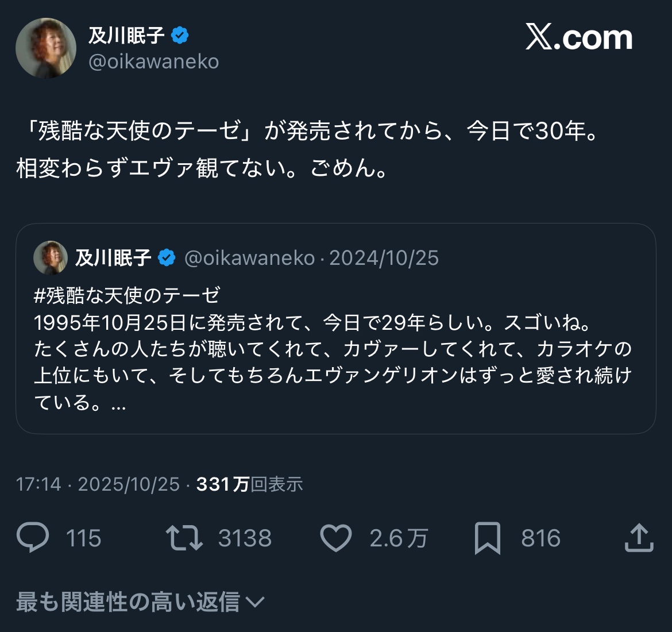Like the tweet with the heart icon
Screen dimensions: 672x632
click(x=335, y=538)
